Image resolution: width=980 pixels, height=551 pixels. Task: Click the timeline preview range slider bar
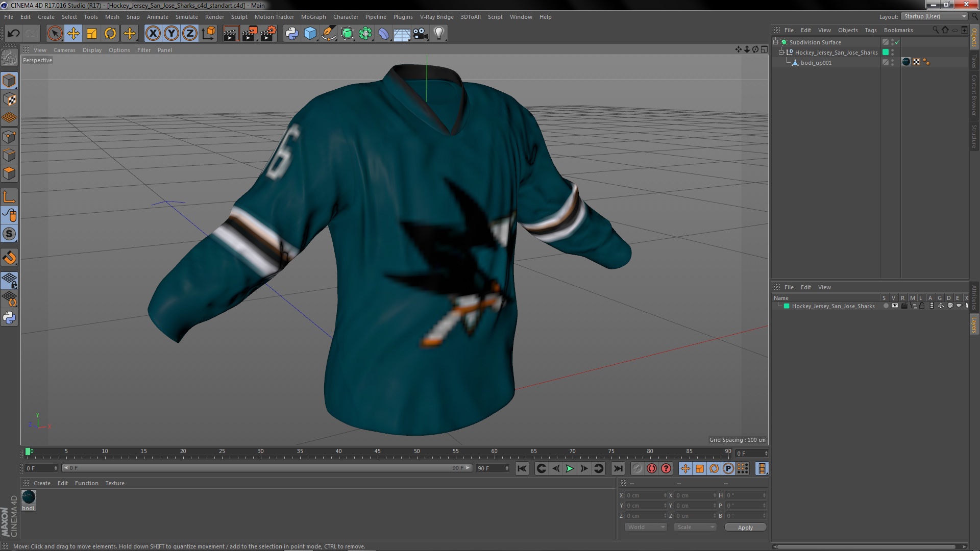[x=267, y=468]
